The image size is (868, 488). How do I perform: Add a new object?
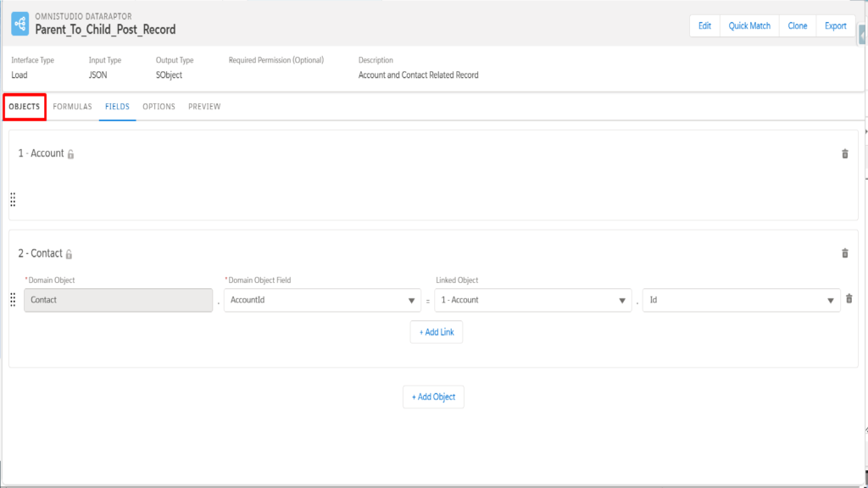click(433, 396)
